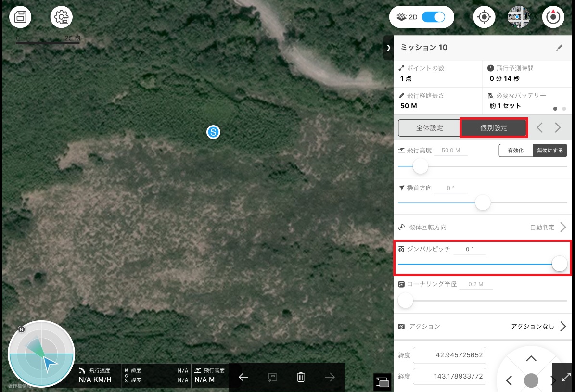The width and height of the screenshot is (575, 392).
Task: Click the ミッション 10 title
Action: [x=423, y=47]
